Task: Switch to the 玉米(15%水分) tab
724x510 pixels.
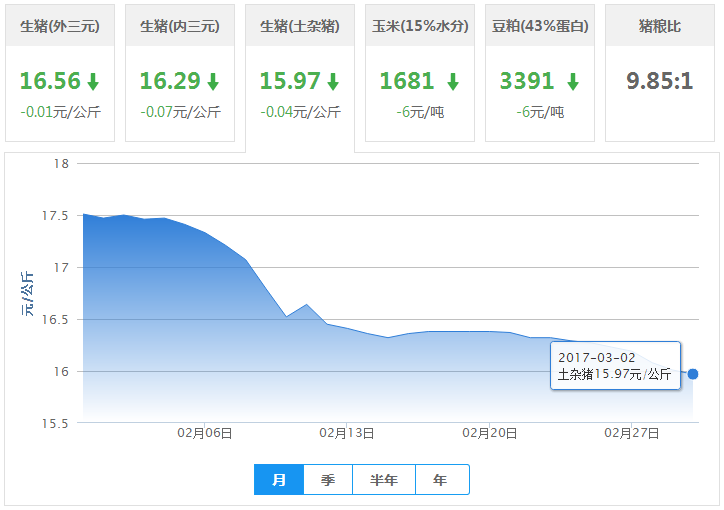Action: (420, 26)
